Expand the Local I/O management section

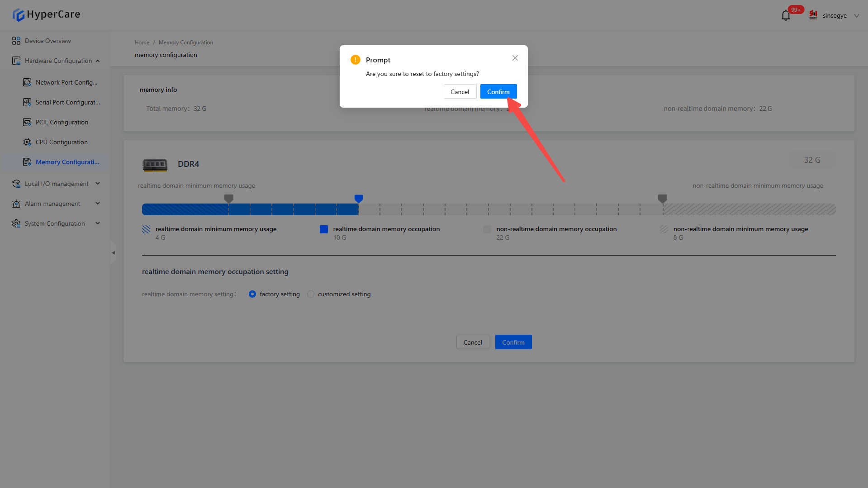pos(98,184)
